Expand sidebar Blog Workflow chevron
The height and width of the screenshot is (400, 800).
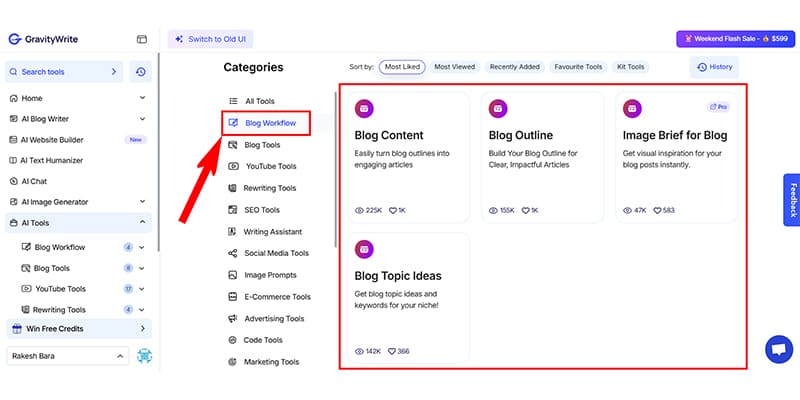coord(141,247)
